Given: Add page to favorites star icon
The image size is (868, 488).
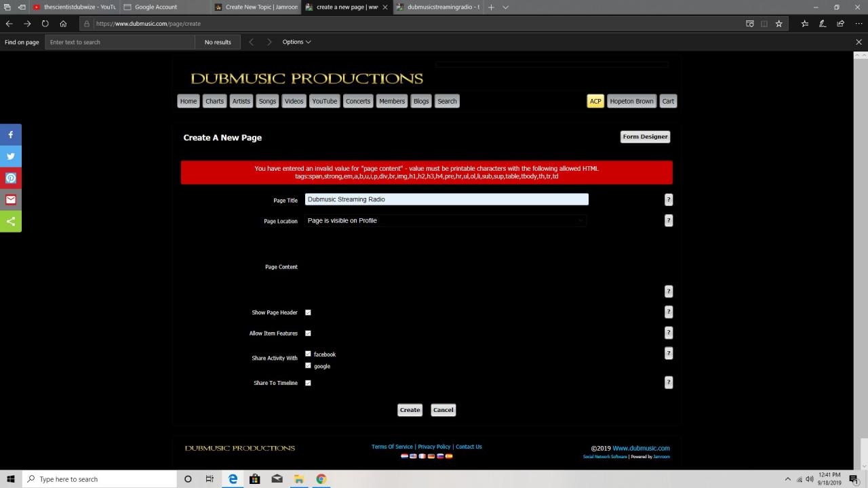Looking at the screenshot, I should [x=778, y=24].
